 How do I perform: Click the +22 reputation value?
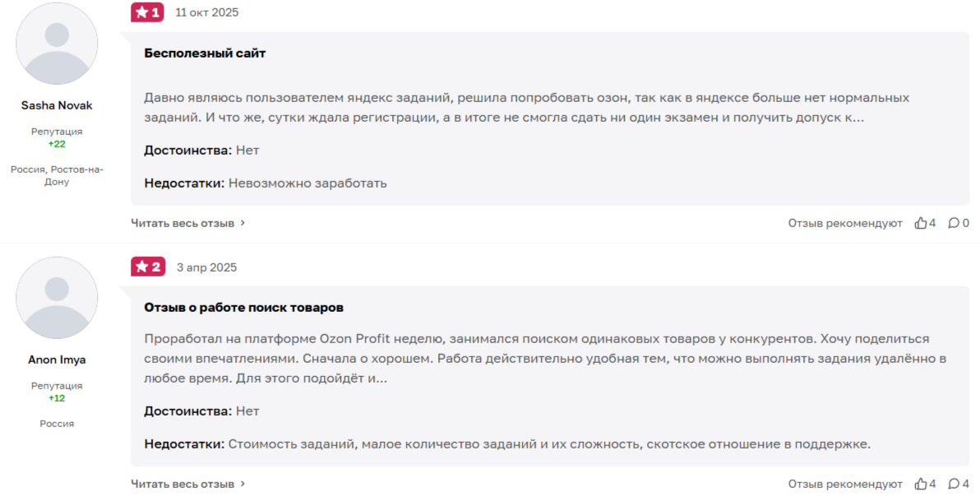coord(56,143)
